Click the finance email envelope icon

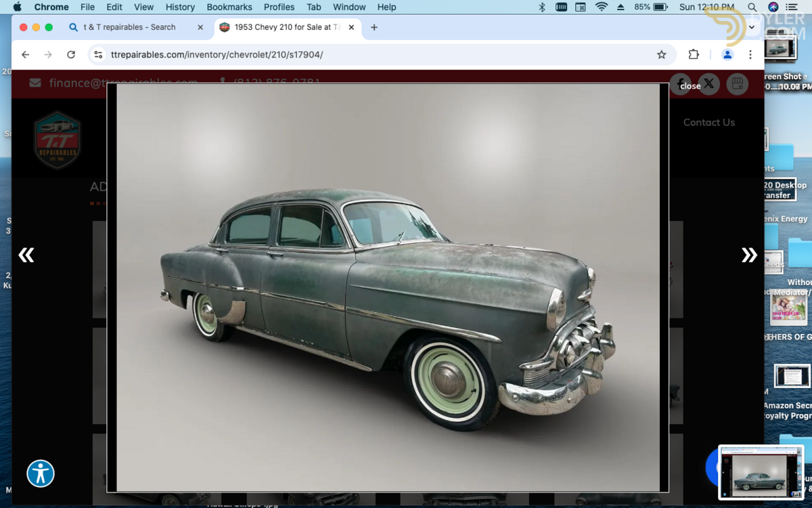coord(35,83)
